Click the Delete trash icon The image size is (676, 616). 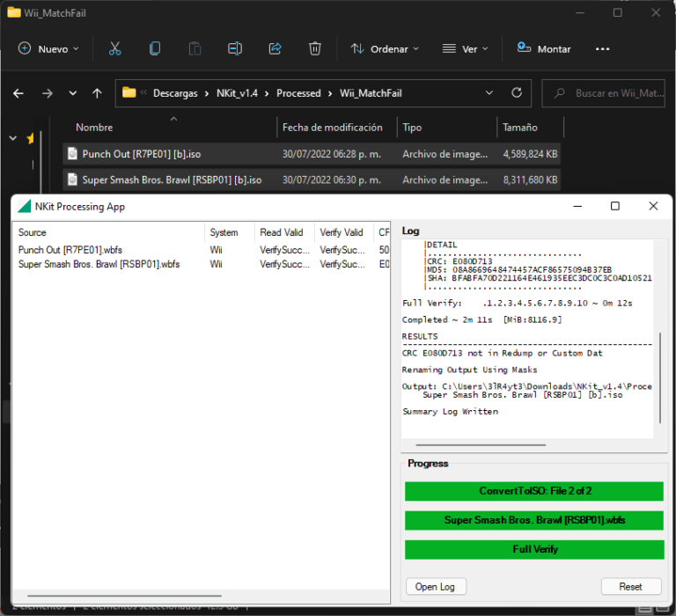[315, 49]
